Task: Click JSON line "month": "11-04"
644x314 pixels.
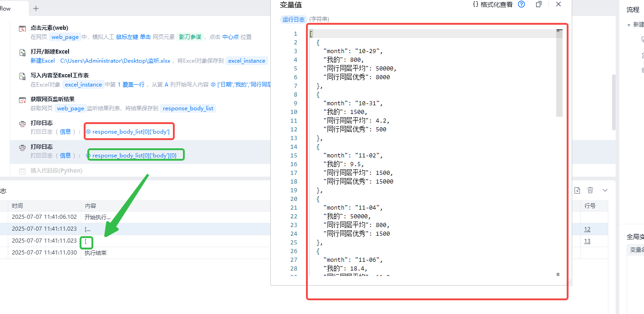Action: (x=353, y=208)
